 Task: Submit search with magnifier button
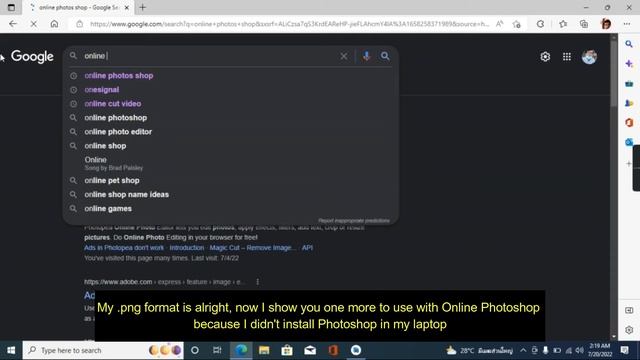[x=385, y=56]
